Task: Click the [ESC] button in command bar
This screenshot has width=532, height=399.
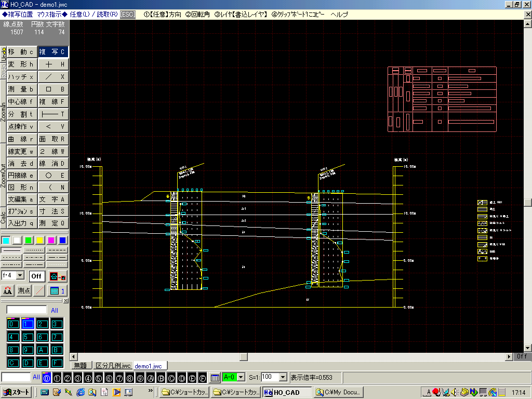Action: (128, 15)
